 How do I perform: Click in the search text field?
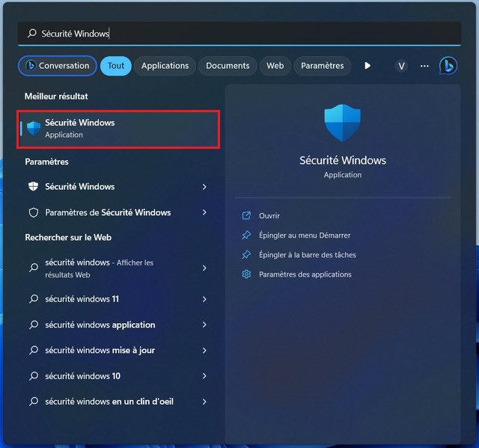pyautogui.click(x=239, y=33)
